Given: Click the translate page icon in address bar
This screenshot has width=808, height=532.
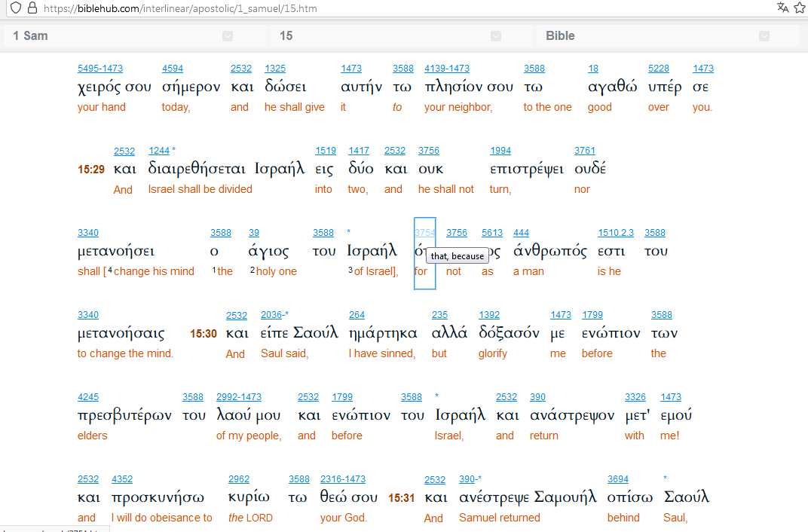Looking at the screenshot, I should 782,8.
